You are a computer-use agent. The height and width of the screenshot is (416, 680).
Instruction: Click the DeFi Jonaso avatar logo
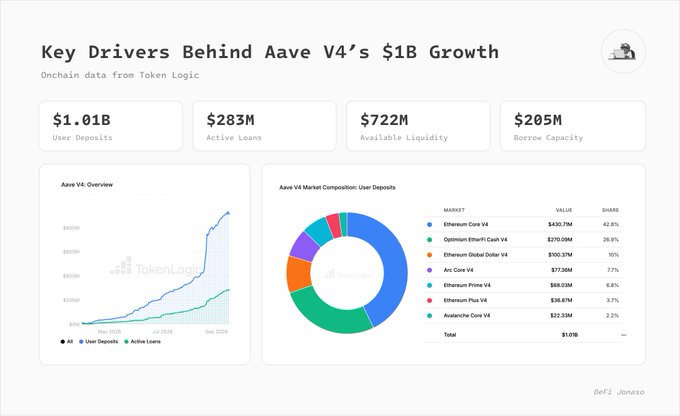pos(623,52)
